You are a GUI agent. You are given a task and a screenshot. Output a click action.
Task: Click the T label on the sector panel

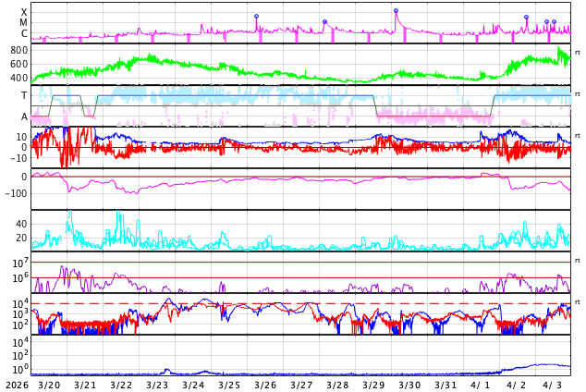(24, 95)
